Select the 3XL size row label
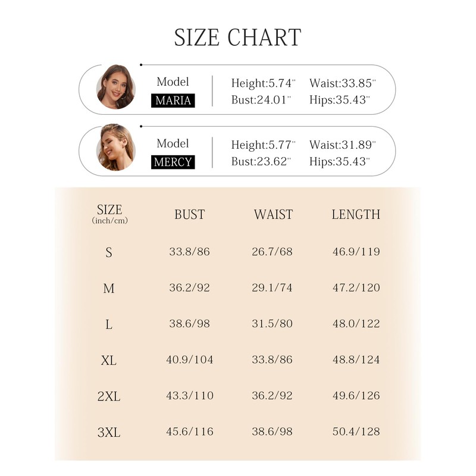Viewport: 476px width, 476px height. click(109, 432)
